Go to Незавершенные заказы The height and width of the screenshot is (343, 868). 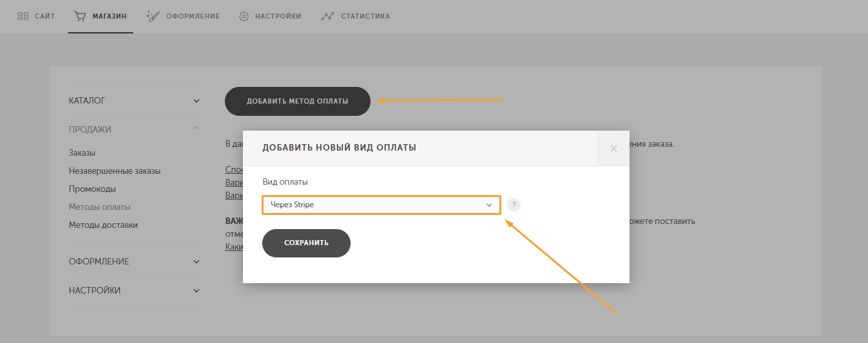pyautogui.click(x=114, y=171)
